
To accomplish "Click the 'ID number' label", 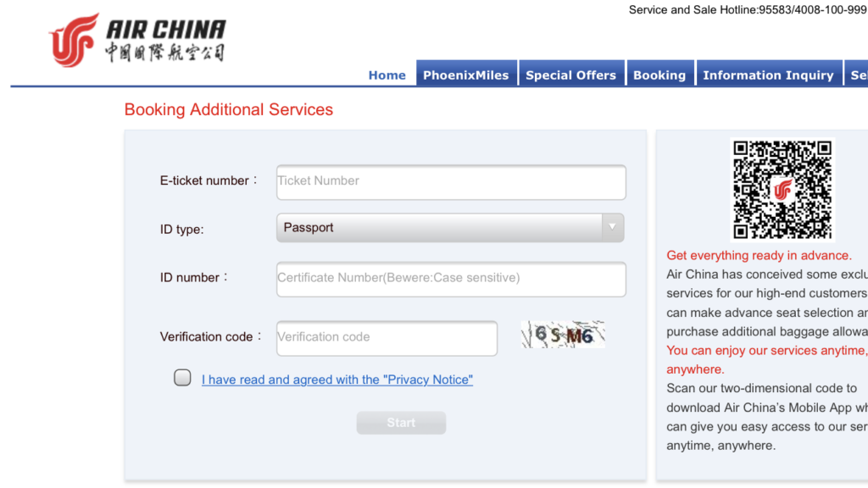I will click(194, 277).
